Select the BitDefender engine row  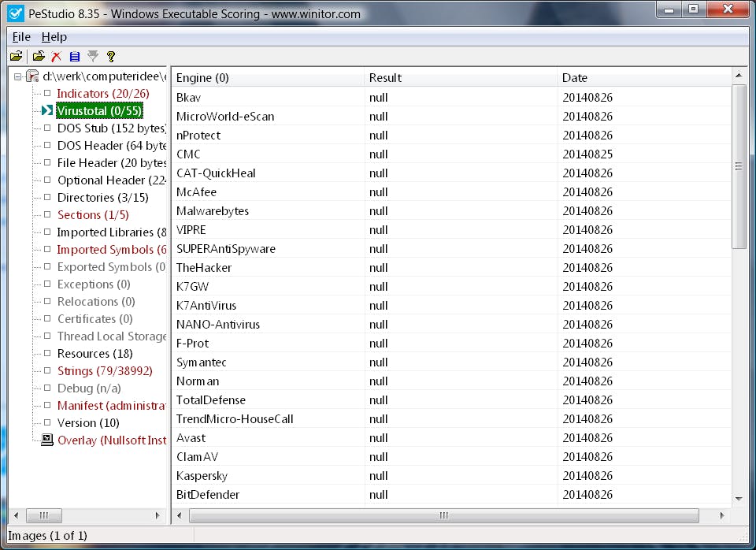(451, 495)
